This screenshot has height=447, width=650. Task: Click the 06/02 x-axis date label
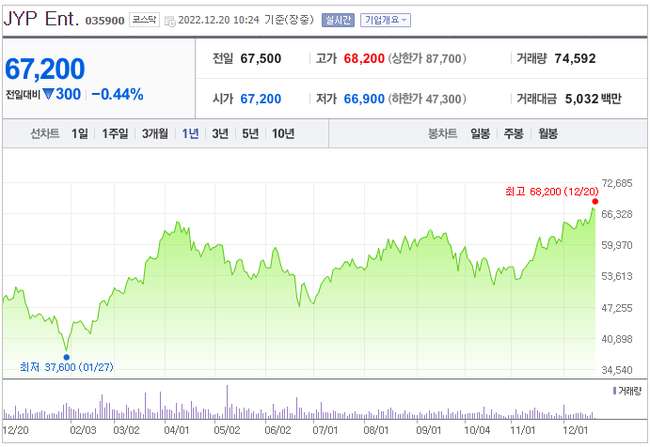(277, 430)
